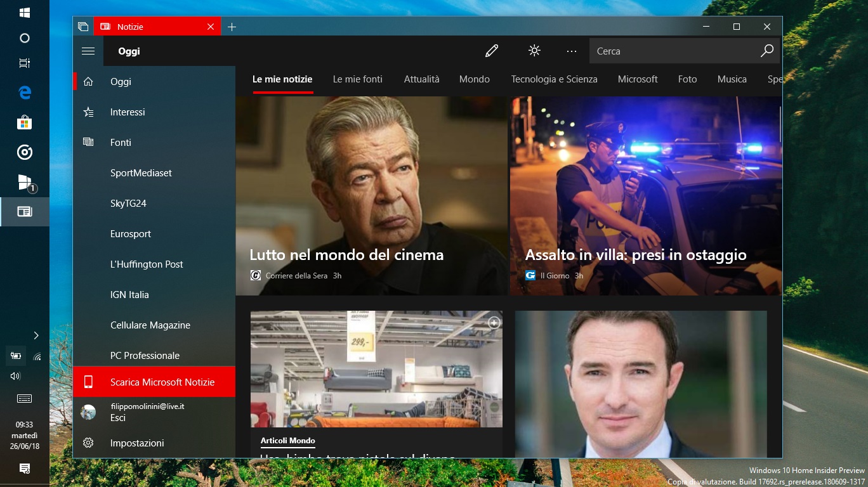Switch to the Attualità tab
The image size is (868, 487).
(422, 79)
